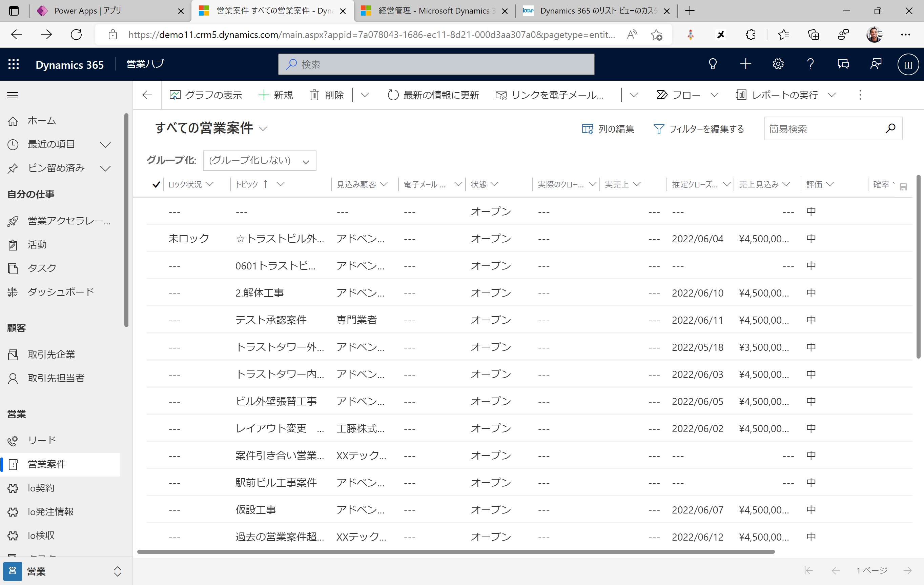This screenshot has height=585, width=924.
Task: Click the 新規 button
Action: click(x=276, y=95)
